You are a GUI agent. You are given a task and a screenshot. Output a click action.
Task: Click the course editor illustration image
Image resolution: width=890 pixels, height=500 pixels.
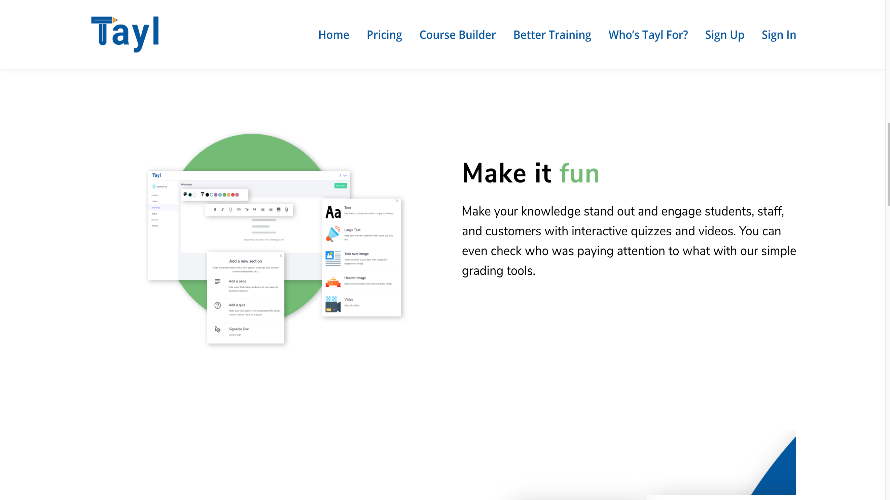click(x=275, y=239)
